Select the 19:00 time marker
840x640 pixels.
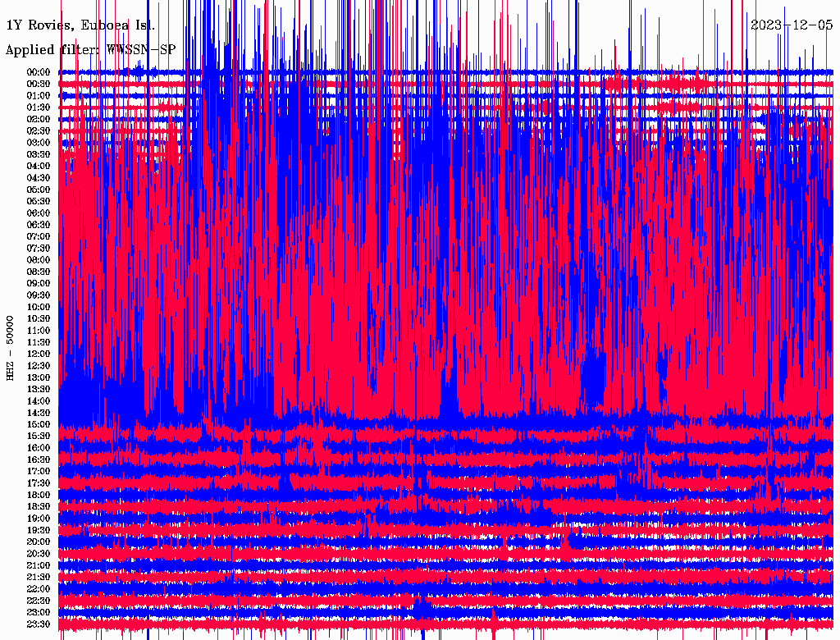[39, 519]
